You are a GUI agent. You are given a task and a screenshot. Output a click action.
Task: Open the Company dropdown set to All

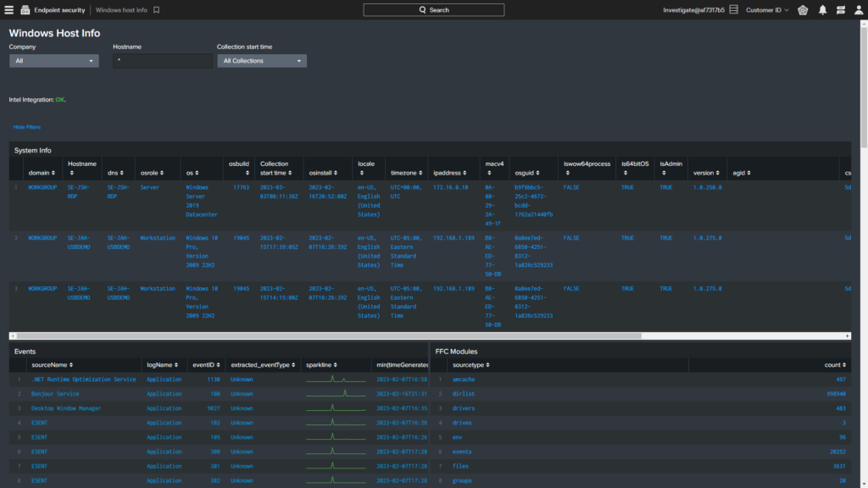pos(54,61)
